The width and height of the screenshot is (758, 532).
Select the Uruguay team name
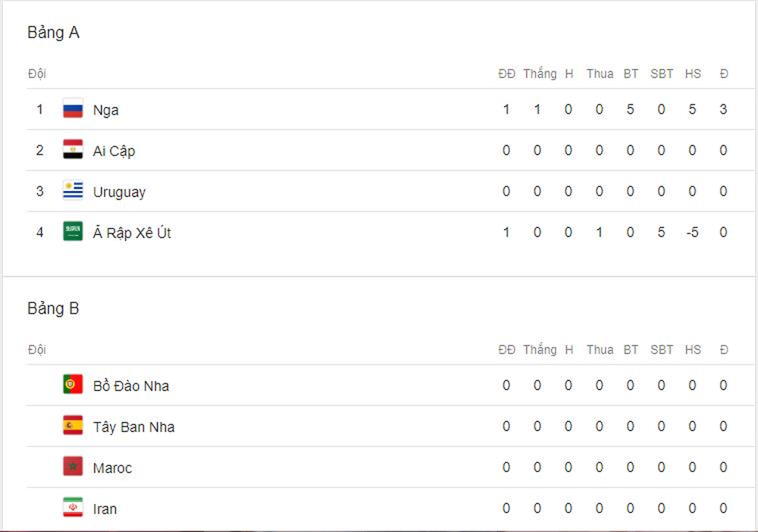point(120,192)
